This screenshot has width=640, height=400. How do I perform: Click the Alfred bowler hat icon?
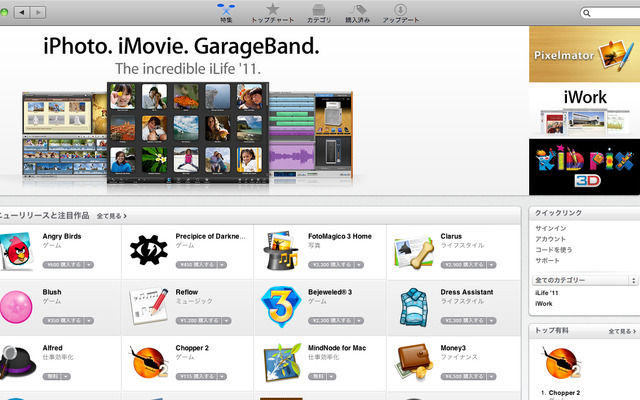click(17, 362)
